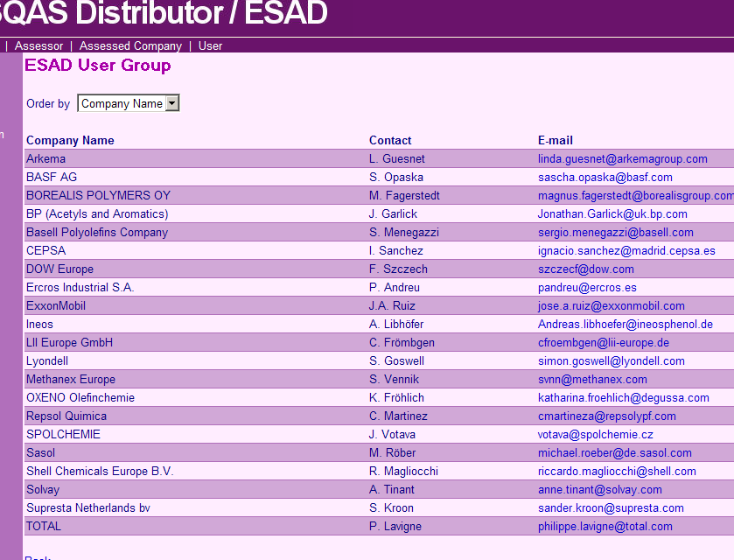The width and height of the screenshot is (734, 560).
Task: Click szczecf@dow.com email link
Action: pyautogui.click(x=585, y=269)
